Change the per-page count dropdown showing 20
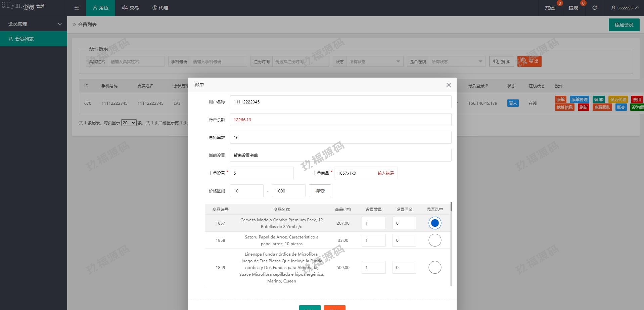 point(129,123)
